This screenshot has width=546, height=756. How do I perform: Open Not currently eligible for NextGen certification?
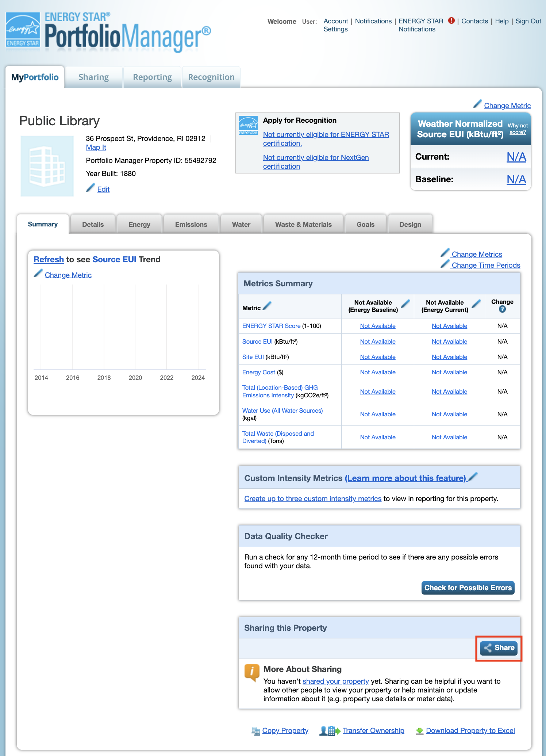tap(316, 162)
